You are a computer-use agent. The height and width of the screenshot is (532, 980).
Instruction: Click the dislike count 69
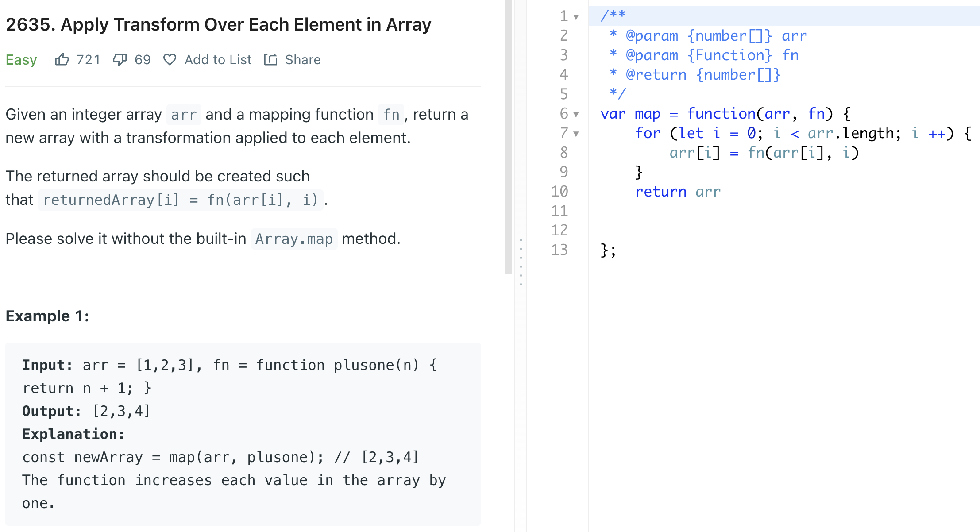pyautogui.click(x=142, y=59)
